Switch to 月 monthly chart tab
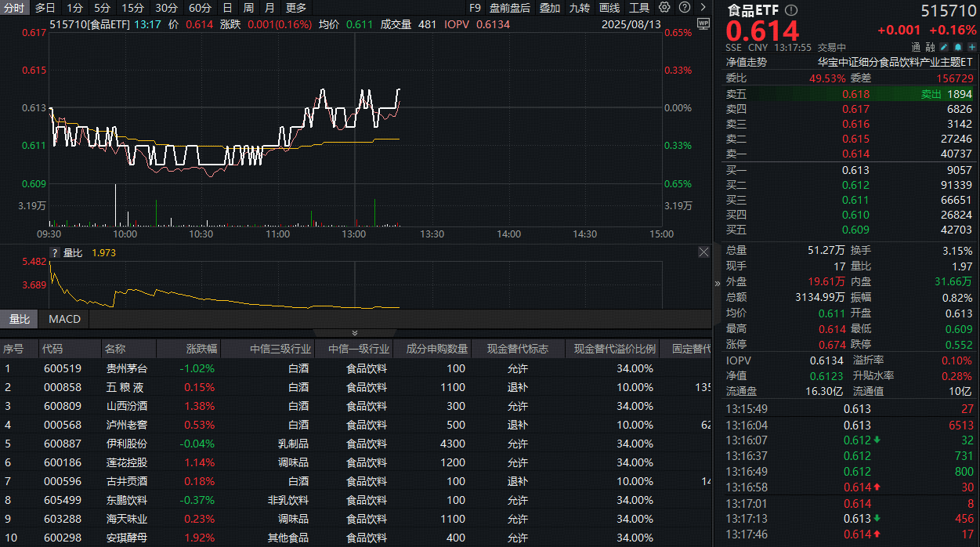Screen dimensions: 980x547 269,8
